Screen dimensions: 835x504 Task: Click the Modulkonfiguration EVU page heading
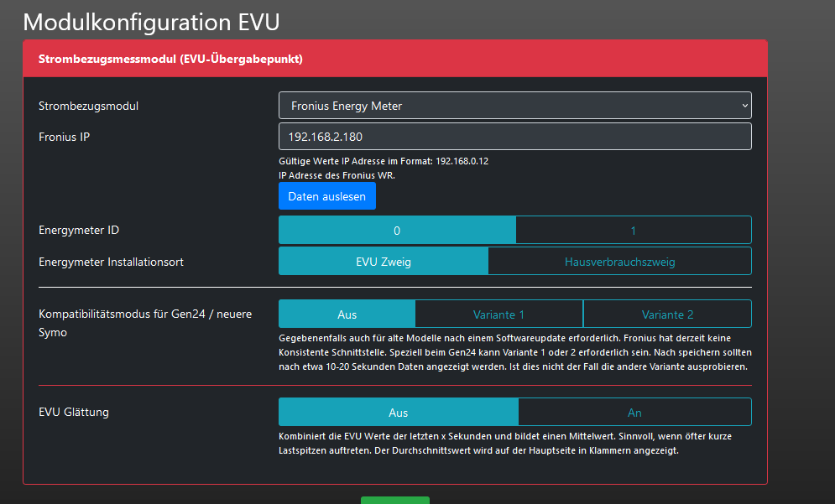point(150,21)
